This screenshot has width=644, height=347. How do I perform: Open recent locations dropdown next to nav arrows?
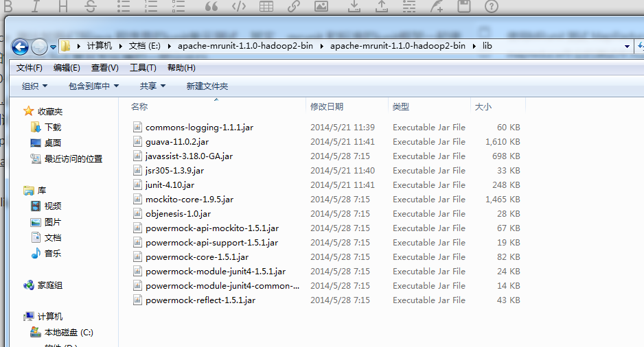pyautogui.click(x=53, y=47)
